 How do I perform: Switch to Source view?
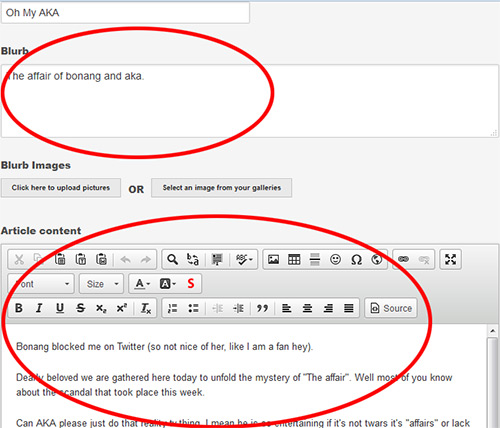391,308
